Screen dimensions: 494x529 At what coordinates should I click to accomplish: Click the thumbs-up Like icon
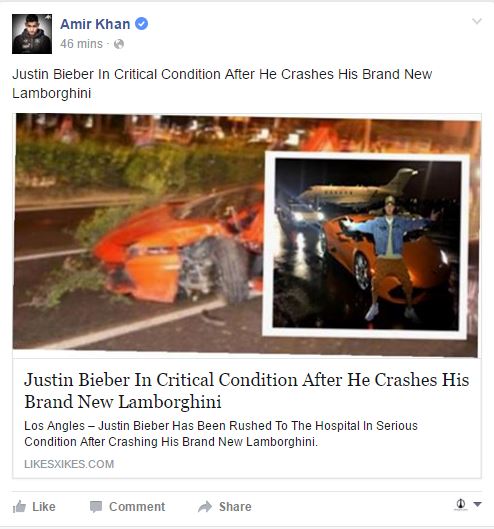pyautogui.click(x=19, y=506)
